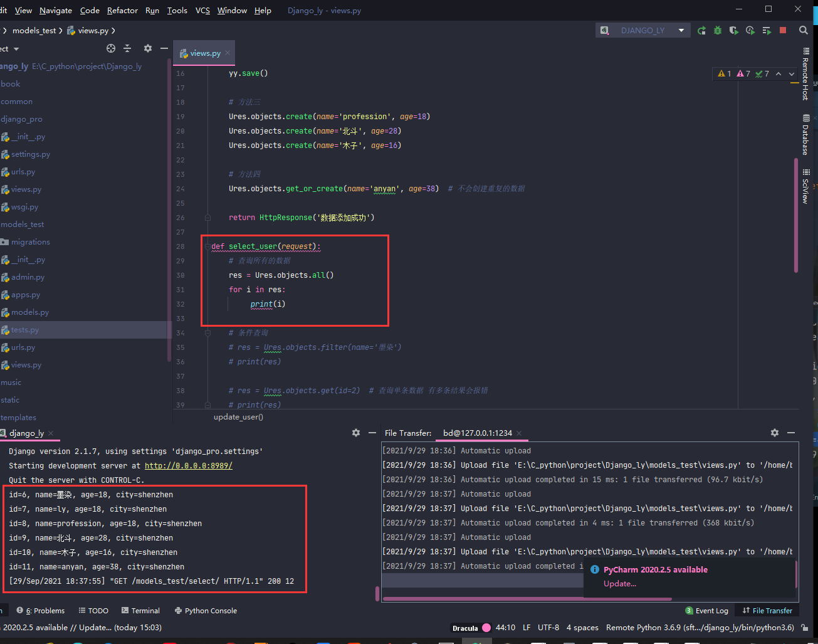The width and height of the screenshot is (818, 644).
Task: Collapse all in Project panel icon
Action: point(127,48)
